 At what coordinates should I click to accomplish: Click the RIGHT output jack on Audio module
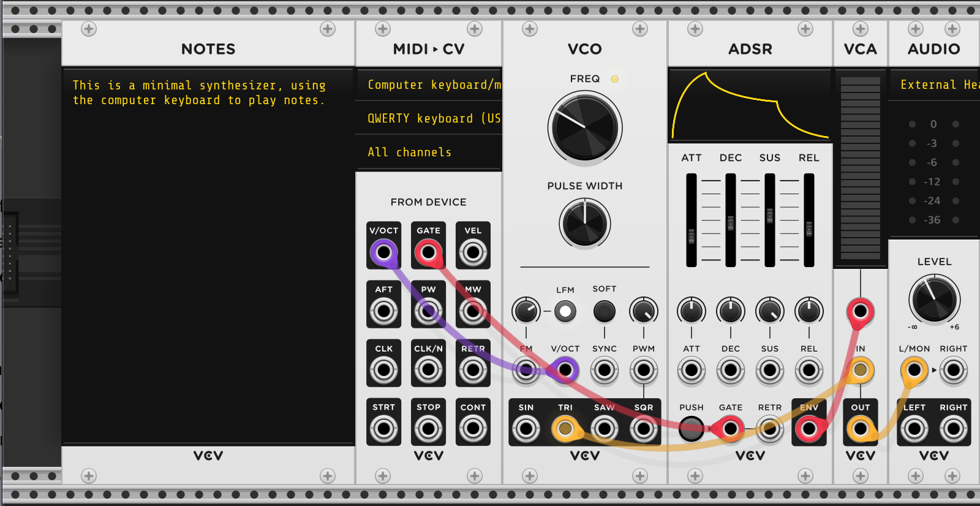(953, 429)
